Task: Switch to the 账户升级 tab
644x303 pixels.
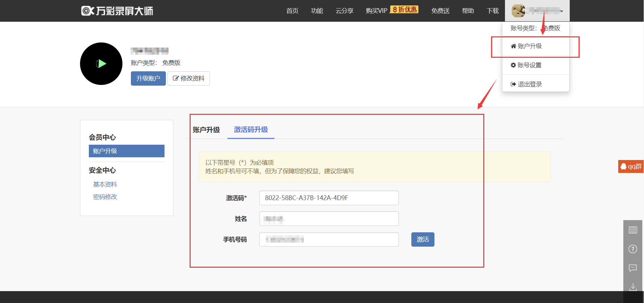Action: pos(206,130)
